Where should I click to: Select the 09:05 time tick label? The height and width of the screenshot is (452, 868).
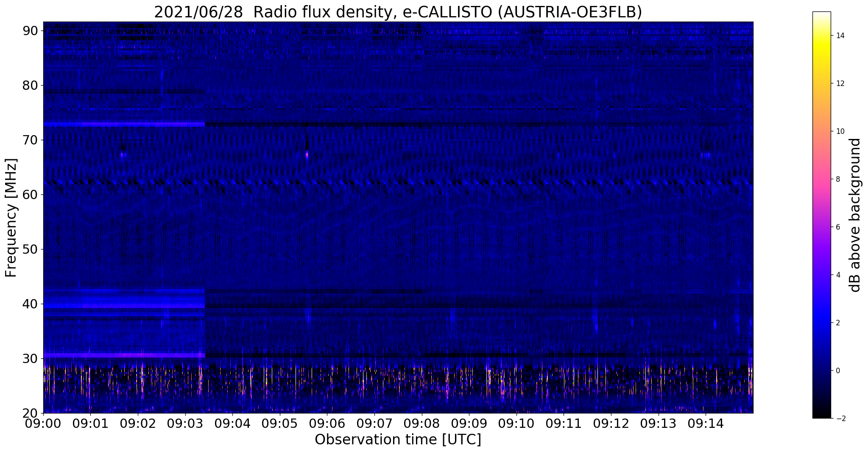[x=279, y=423]
